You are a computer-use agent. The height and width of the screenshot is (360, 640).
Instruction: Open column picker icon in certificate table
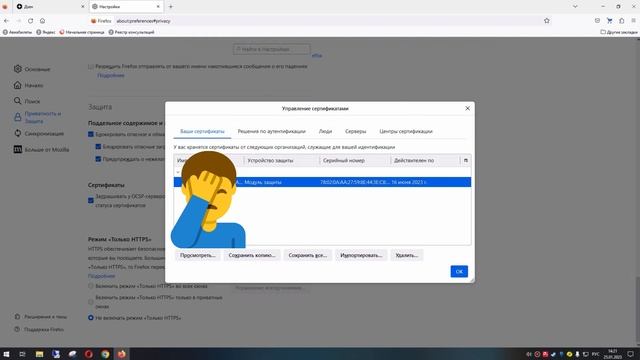465,160
